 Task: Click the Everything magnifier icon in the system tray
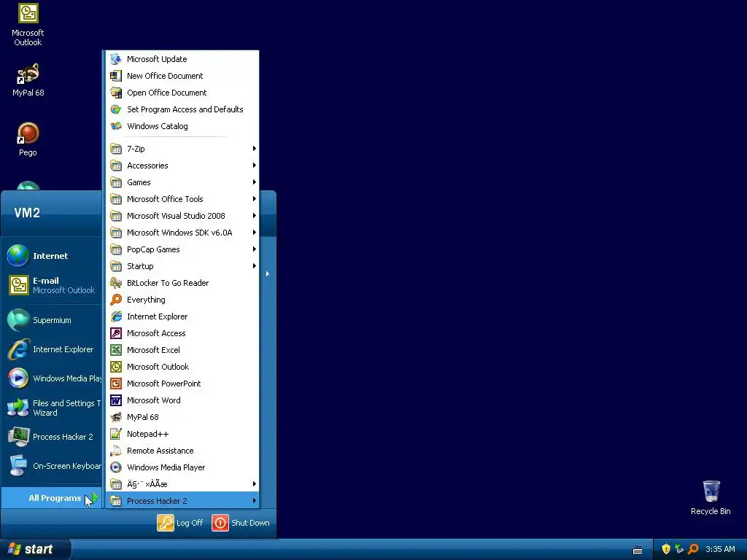693,549
